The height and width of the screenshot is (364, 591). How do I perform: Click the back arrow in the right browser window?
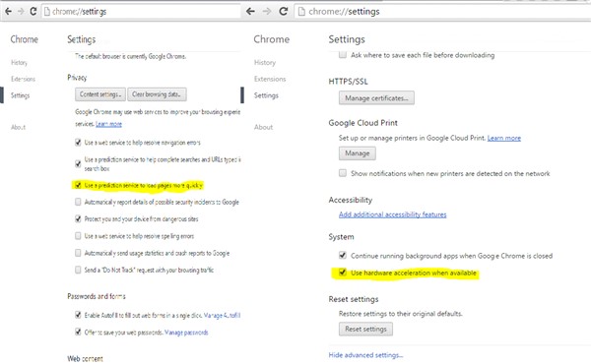click(250, 11)
